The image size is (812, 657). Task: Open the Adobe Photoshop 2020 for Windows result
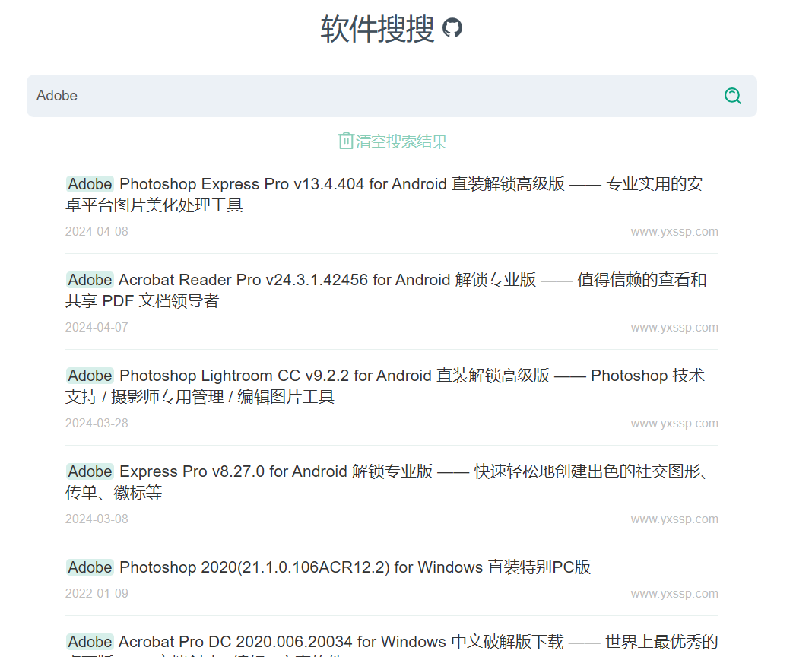click(x=328, y=567)
